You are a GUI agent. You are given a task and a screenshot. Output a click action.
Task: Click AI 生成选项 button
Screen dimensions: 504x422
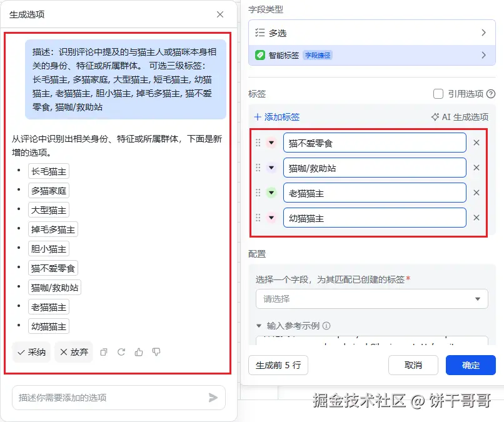coord(460,117)
